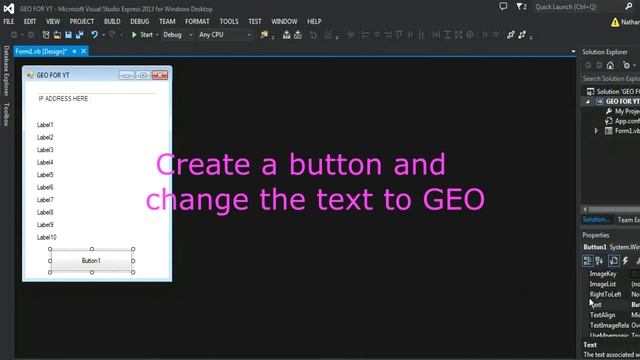Go Home in Solution Explorer toolbar
This screenshot has height=360, width=640.
(x=610, y=65)
